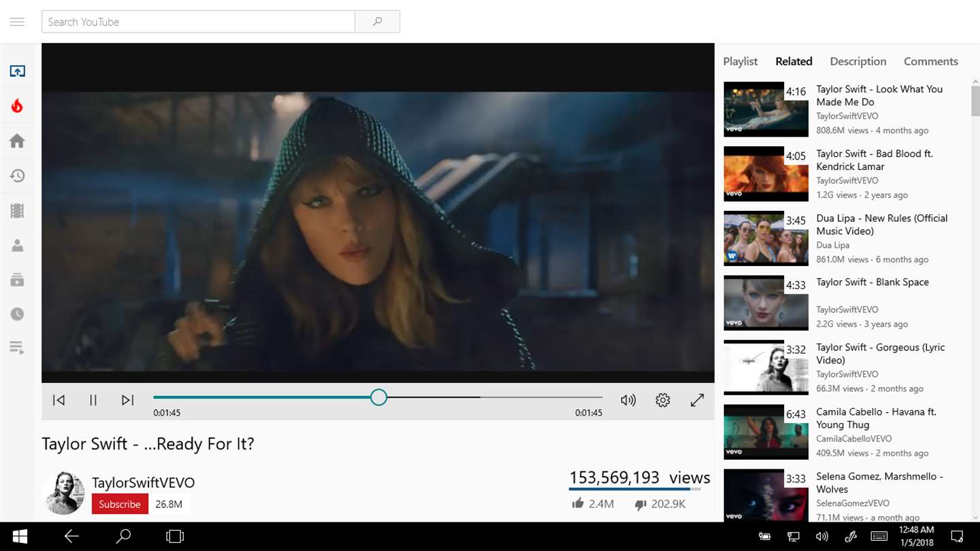Switch to the Description tab

pyautogui.click(x=857, y=61)
